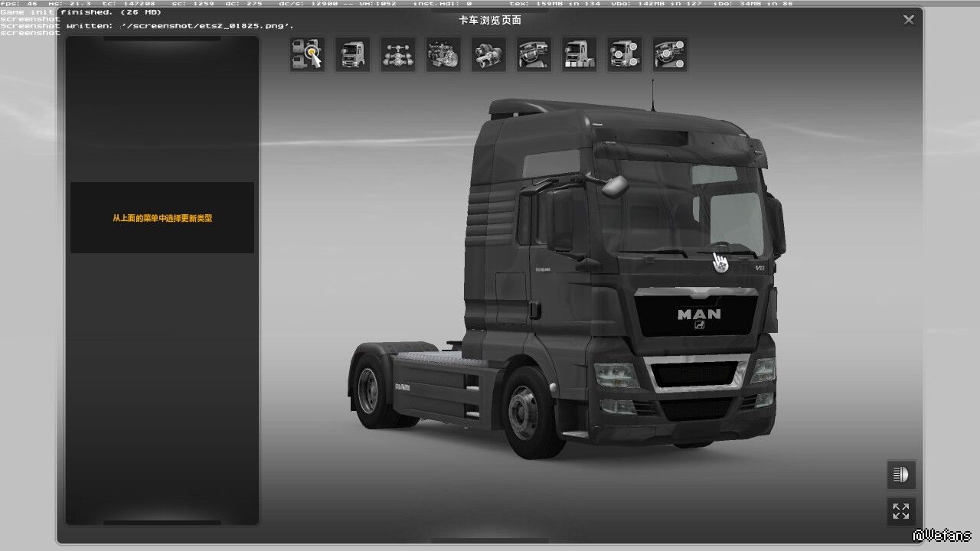The width and height of the screenshot is (980, 551).
Task: Open the truck configuration selection icon
Action: click(x=307, y=54)
